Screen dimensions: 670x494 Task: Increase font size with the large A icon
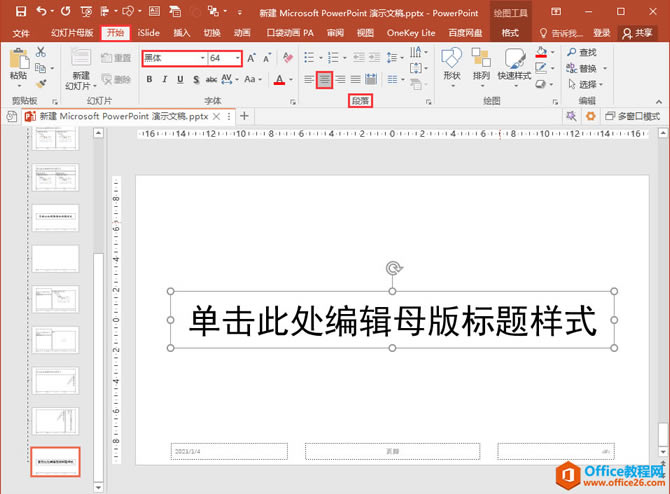[252, 58]
